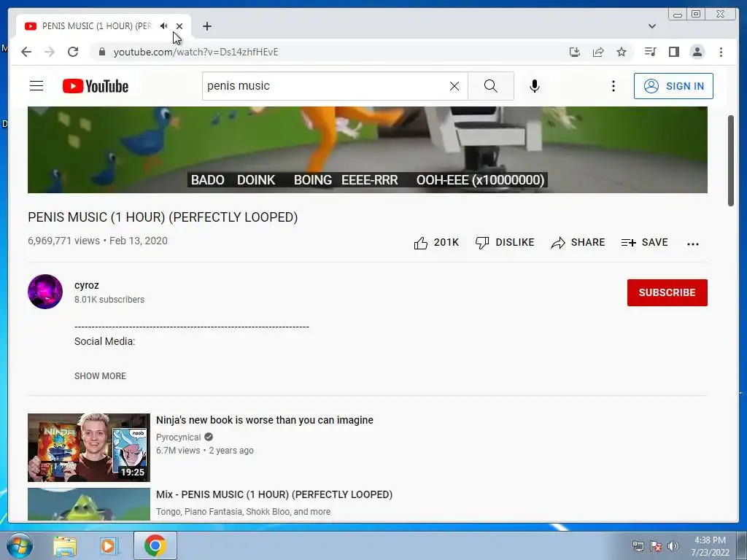Save the video to a playlist
747x560 pixels.
(x=645, y=243)
